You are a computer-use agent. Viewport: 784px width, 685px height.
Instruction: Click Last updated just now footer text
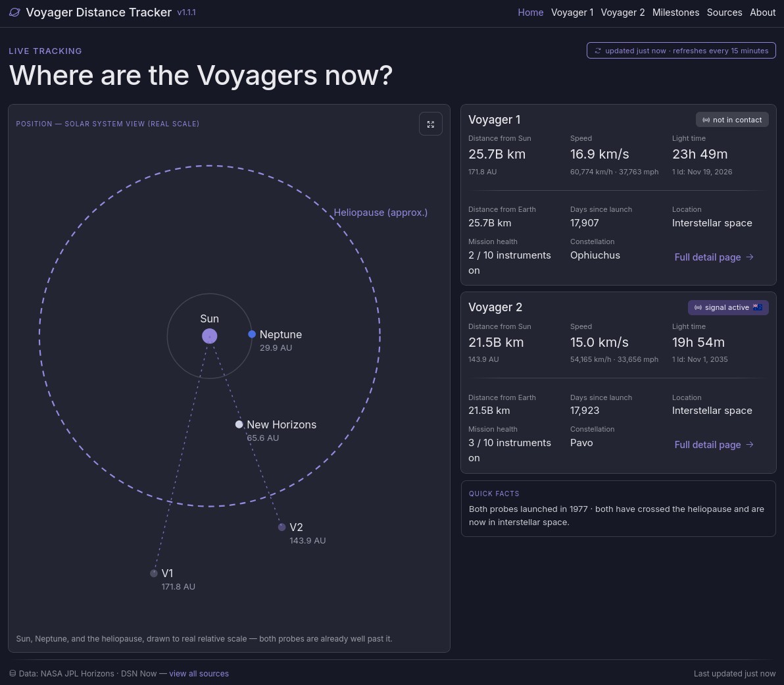tap(735, 674)
